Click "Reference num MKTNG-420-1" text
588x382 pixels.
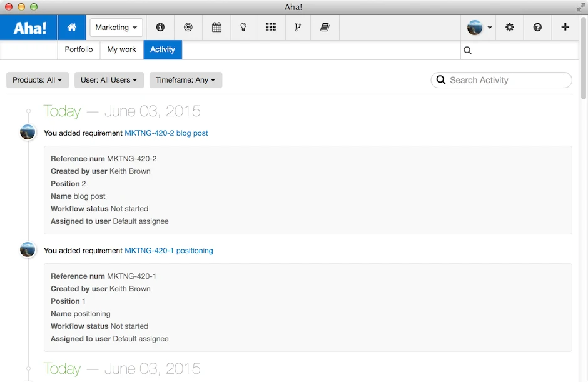(x=103, y=276)
